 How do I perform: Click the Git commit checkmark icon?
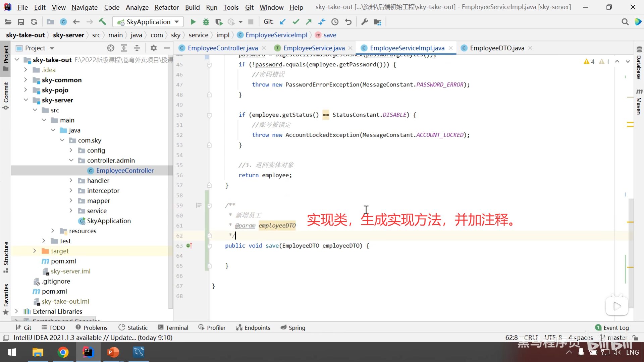coord(296,22)
